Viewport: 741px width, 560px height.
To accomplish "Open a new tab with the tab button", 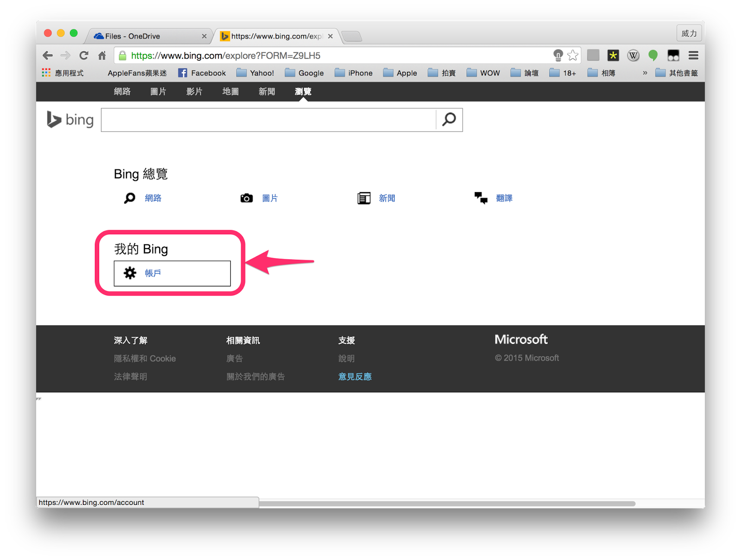I will point(352,36).
